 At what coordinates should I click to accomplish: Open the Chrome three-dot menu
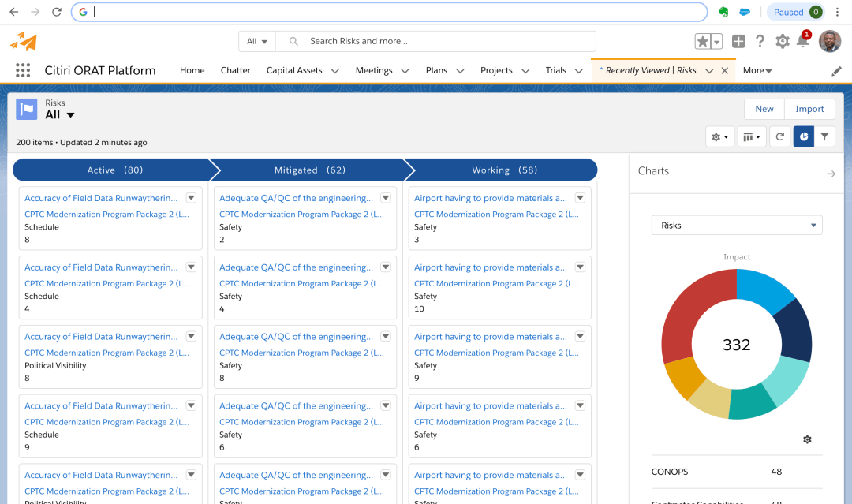(x=837, y=12)
